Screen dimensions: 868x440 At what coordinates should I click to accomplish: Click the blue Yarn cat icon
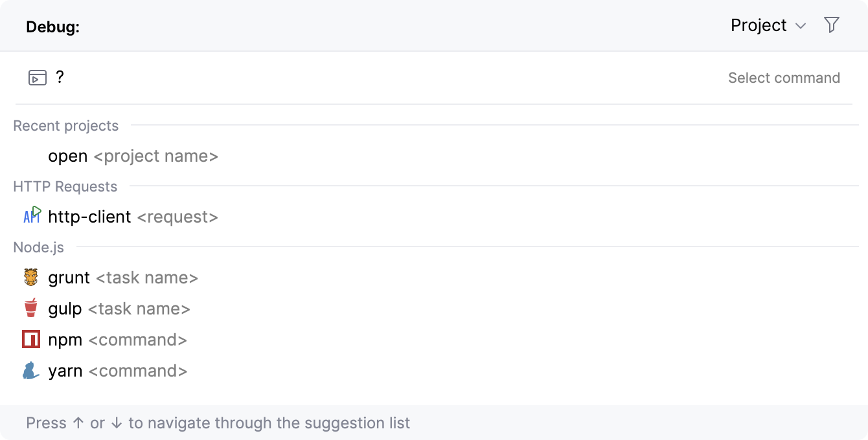coord(30,371)
